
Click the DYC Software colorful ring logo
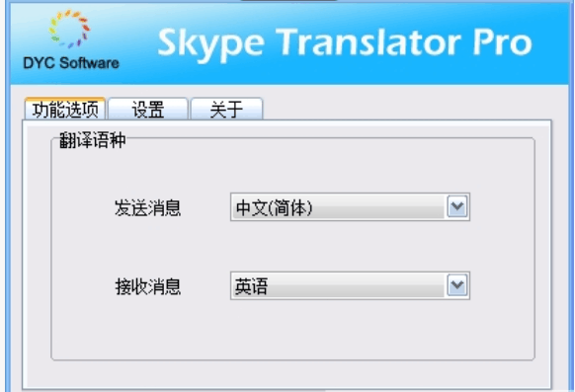(x=70, y=30)
